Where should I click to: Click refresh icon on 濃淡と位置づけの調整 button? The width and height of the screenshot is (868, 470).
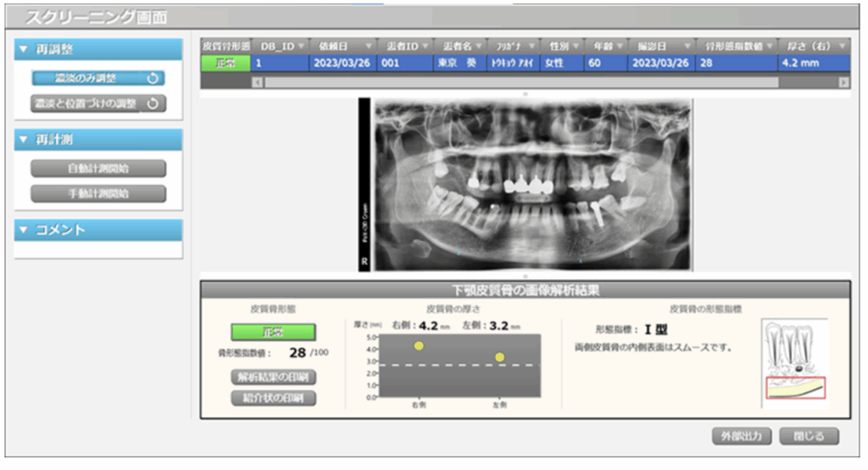pos(153,104)
